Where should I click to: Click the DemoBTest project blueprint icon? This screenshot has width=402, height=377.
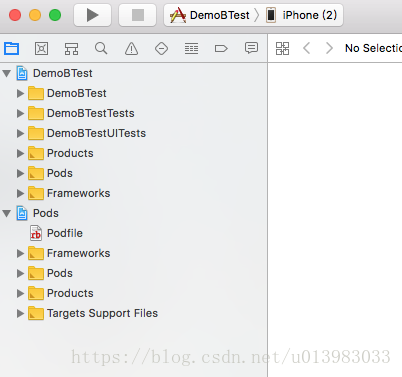pos(22,73)
